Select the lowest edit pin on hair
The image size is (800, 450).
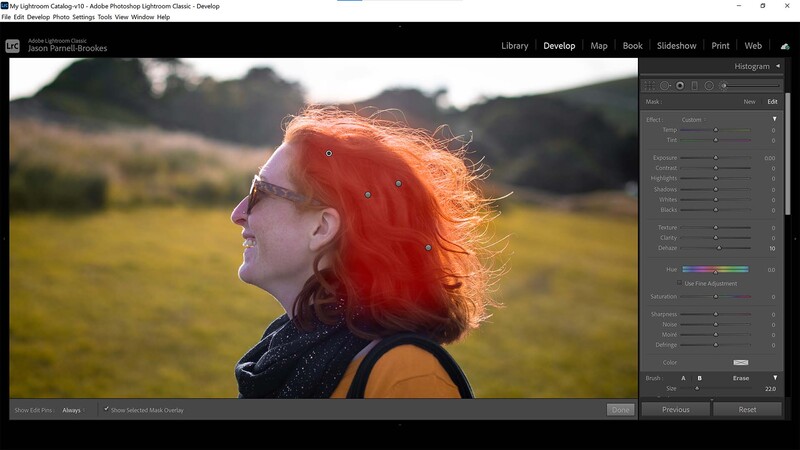(x=428, y=247)
